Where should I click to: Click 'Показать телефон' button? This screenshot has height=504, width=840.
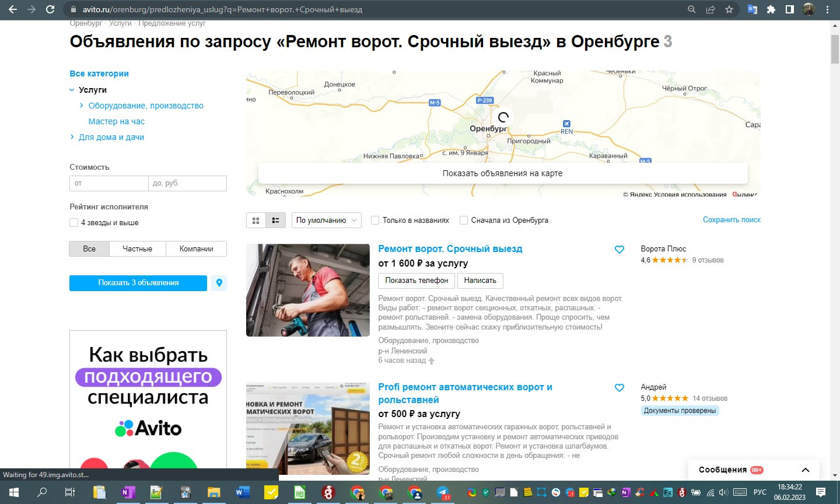[416, 281]
